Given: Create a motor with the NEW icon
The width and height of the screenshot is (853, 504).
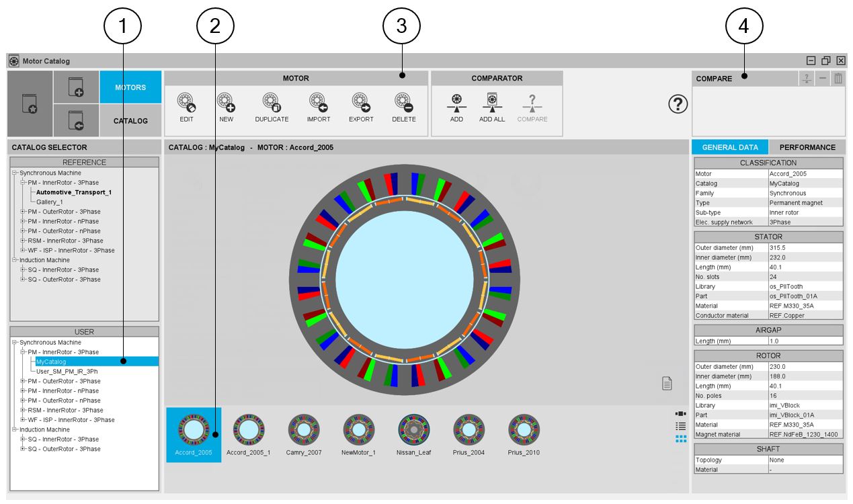Looking at the screenshot, I should point(225,103).
